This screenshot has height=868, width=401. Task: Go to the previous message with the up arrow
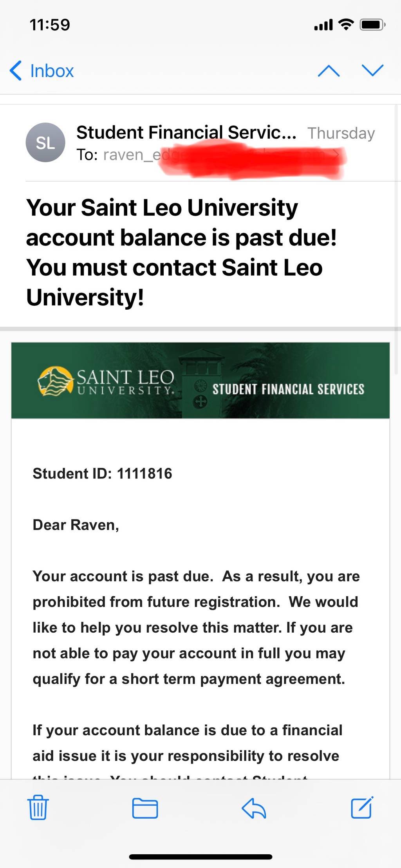click(x=329, y=70)
